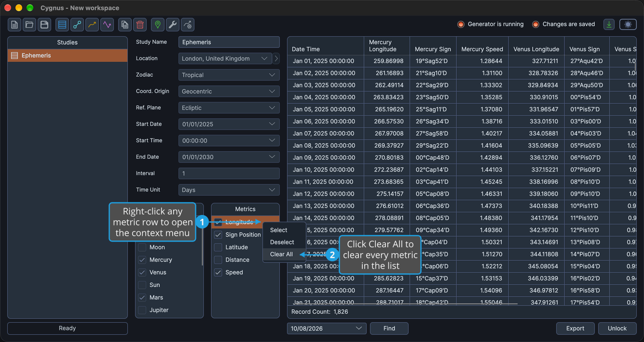This screenshot has height=342, width=644.
Task: Open locations via the green pin icon
Action: pyautogui.click(x=158, y=25)
